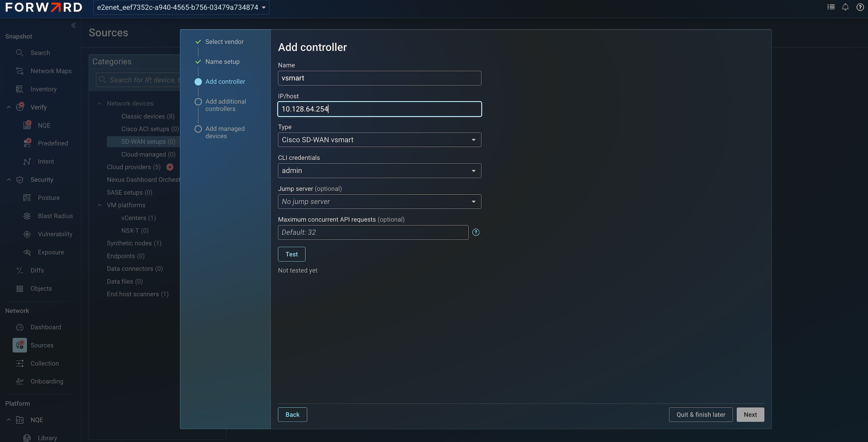Click Maximum concurrent API requests field

(x=373, y=232)
